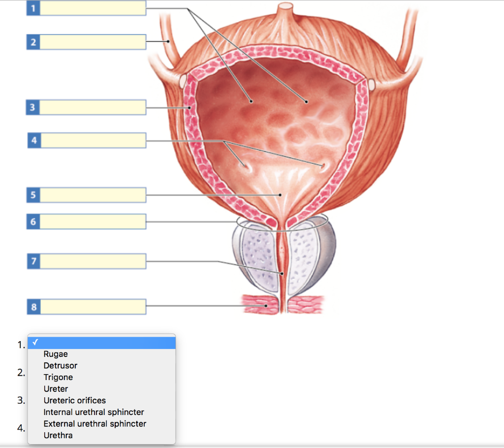Click the answer blank next to label 5
504x448 pixels.
[x=94, y=195]
